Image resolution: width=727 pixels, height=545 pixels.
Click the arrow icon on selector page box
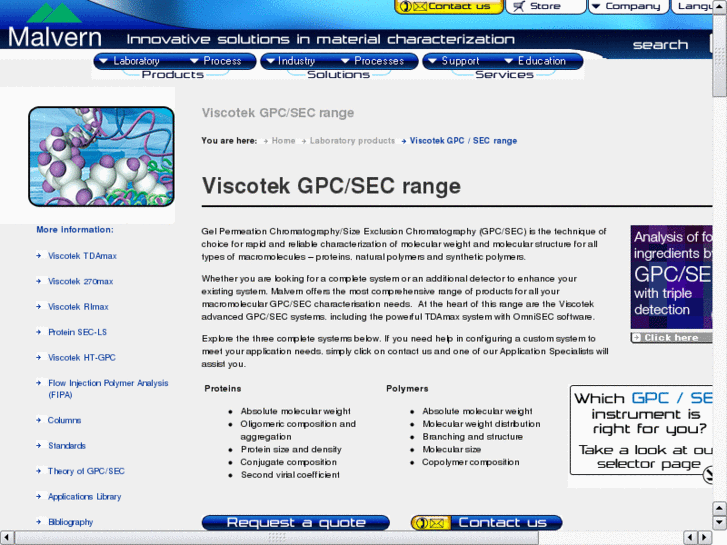click(708, 474)
